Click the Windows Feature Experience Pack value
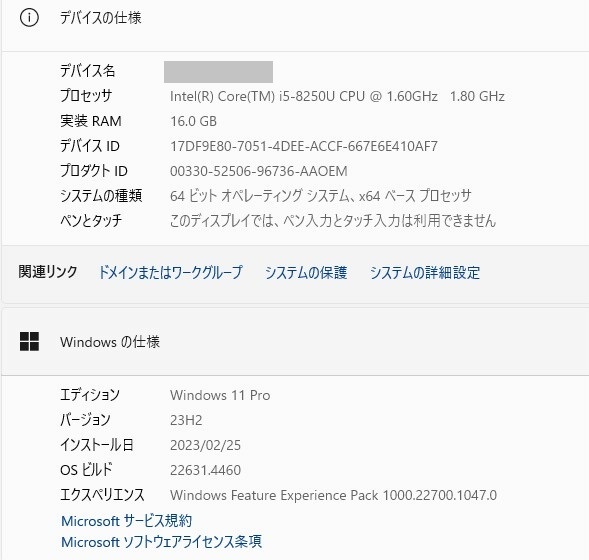The width and height of the screenshot is (589, 560). coord(334,495)
